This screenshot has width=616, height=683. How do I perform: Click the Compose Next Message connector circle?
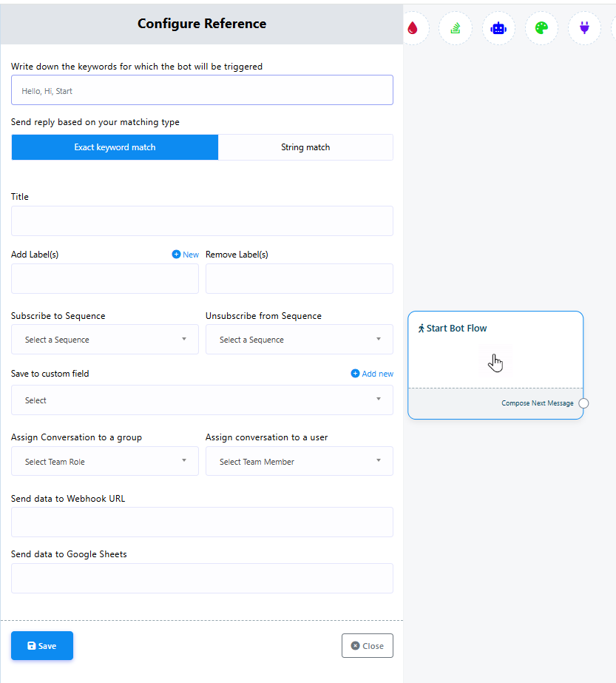pyautogui.click(x=583, y=403)
